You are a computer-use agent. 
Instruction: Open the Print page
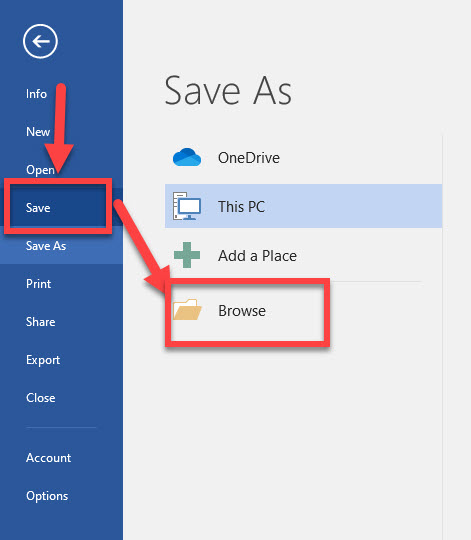pyautogui.click(x=38, y=284)
